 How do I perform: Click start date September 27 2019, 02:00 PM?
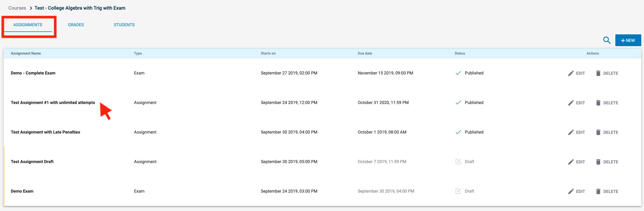tap(289, 73)
